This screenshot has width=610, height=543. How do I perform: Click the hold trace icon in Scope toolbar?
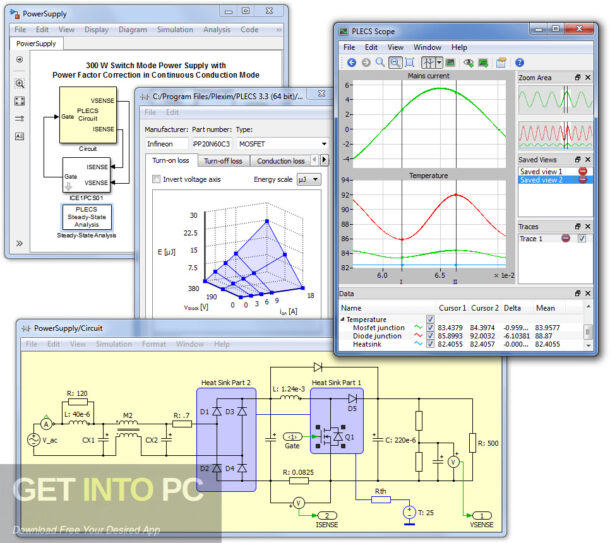[483, 63]
